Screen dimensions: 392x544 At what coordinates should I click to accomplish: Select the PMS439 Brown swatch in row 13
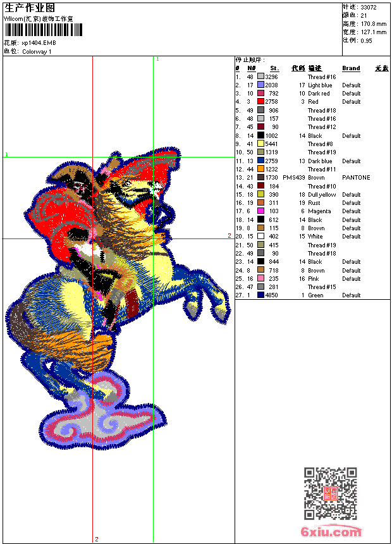coord(260,177)
